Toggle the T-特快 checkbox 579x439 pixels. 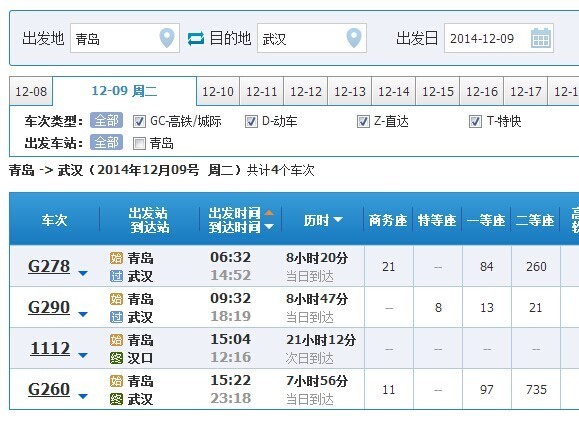[475, 121]
